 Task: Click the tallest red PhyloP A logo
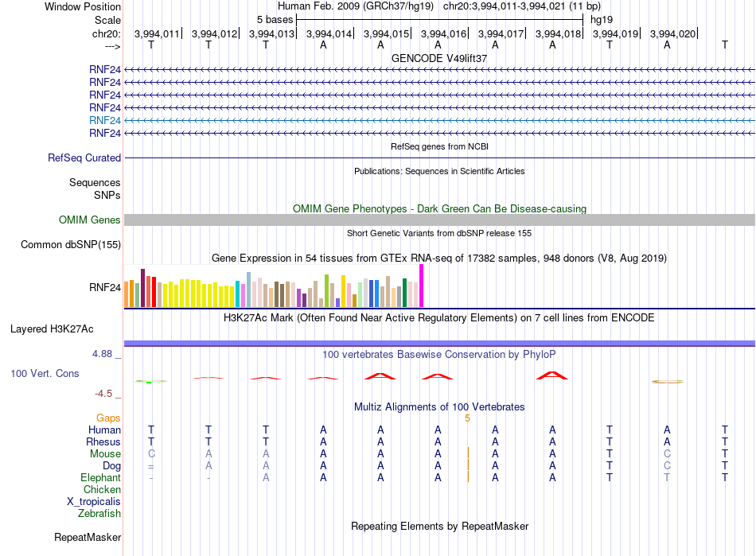552,375
